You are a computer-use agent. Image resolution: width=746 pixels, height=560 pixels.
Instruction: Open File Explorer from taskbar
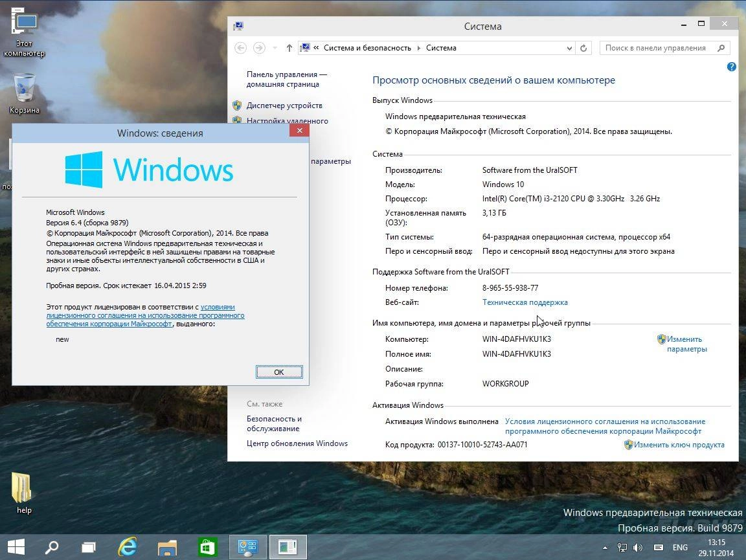(x=167, y=548)
